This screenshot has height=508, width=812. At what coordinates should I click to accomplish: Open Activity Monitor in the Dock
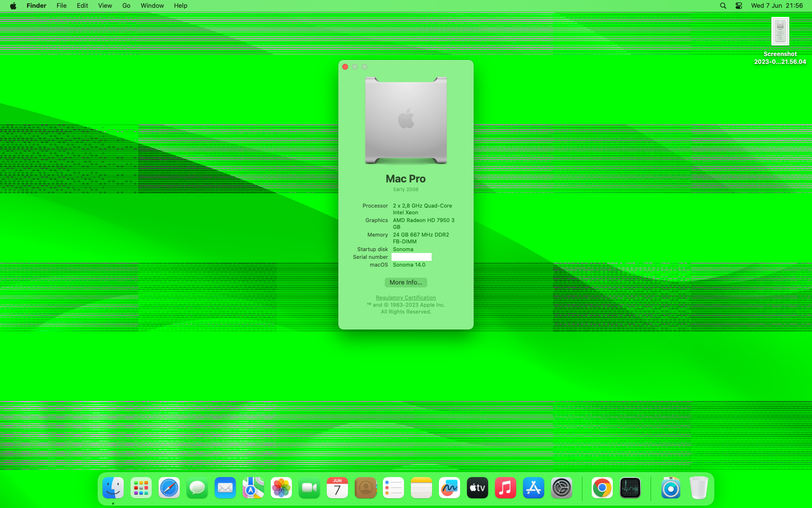(x=630, y=488)
